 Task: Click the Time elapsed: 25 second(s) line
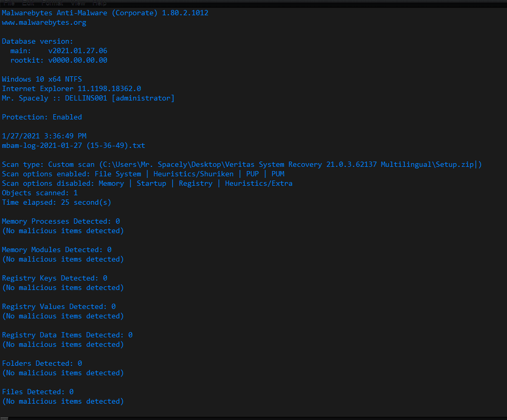click(x=56, y=203)
